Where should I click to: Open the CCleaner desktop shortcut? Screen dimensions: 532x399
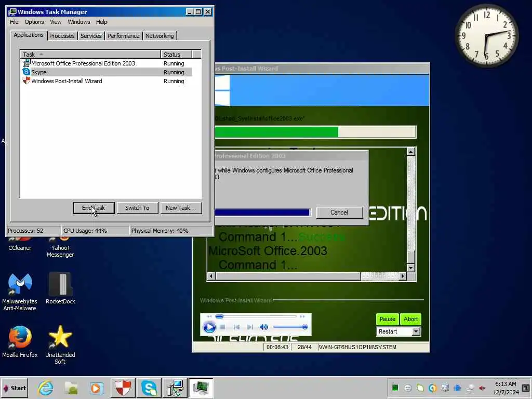[x=20, y=244]
